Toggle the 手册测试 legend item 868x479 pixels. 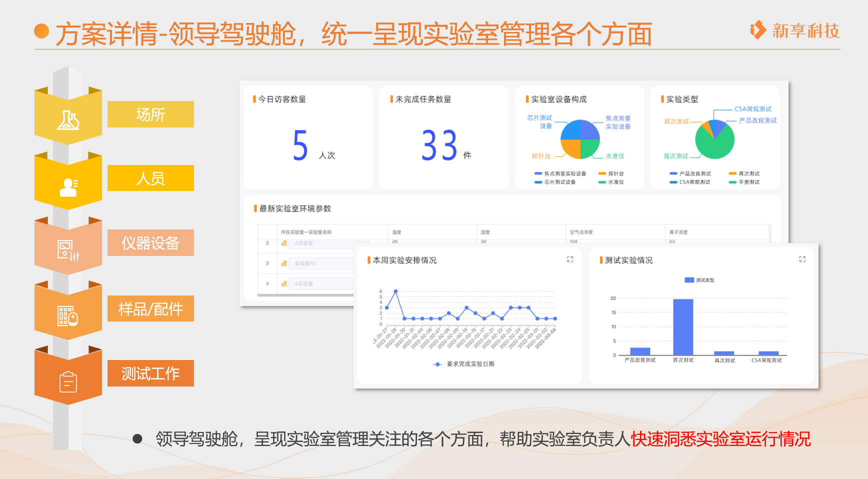pyautogui.click(x=744, y=182)
